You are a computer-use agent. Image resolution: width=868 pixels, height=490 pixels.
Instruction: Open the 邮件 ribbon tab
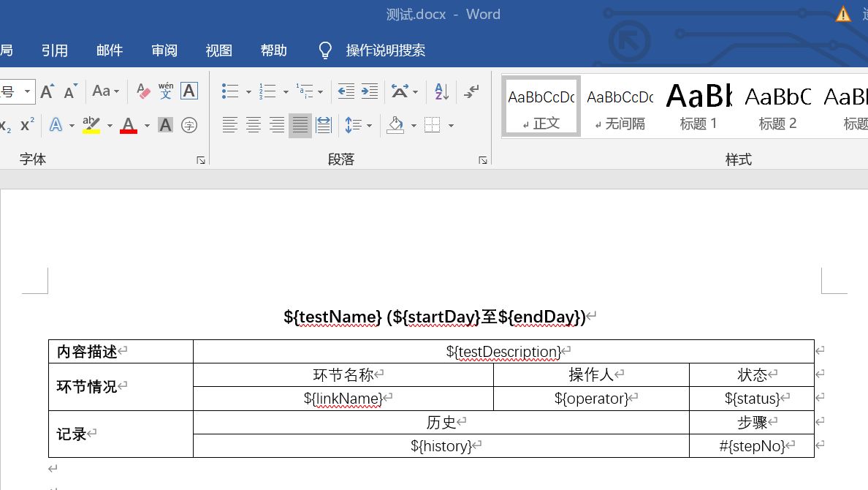(110, 50)
